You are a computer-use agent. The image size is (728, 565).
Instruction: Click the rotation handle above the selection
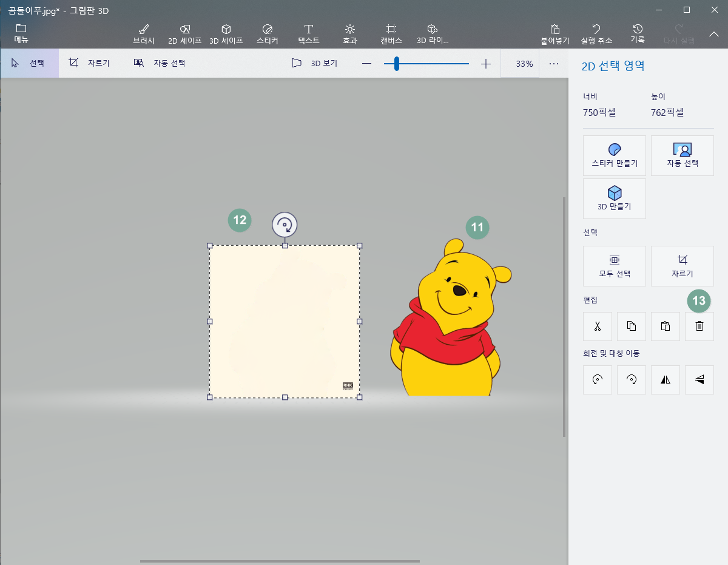tap(285, 225)
